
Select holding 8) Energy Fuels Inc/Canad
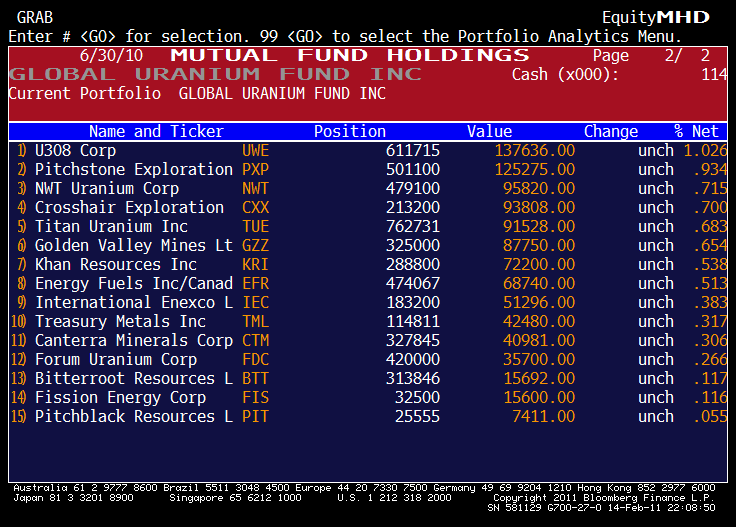368,283
